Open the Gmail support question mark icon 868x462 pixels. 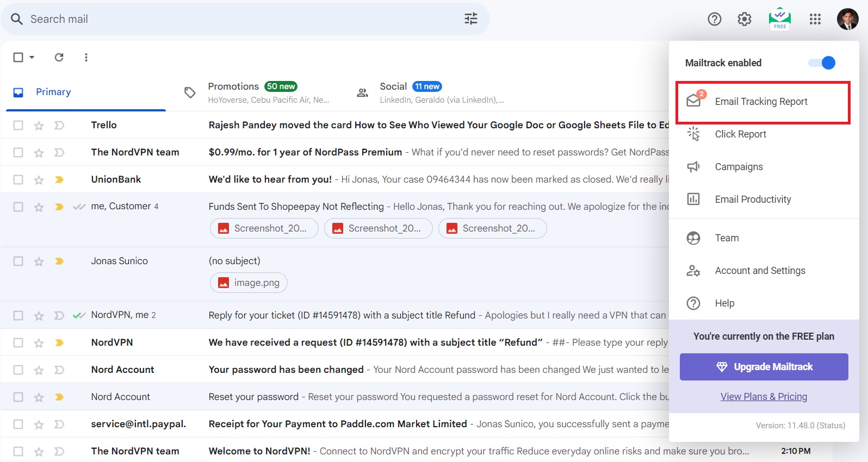coord(715,19)
